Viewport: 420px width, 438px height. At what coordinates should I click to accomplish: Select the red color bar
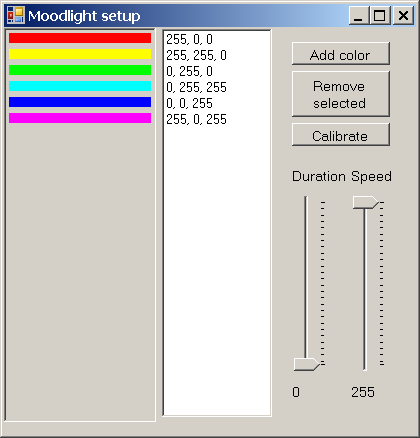[80, 38]
